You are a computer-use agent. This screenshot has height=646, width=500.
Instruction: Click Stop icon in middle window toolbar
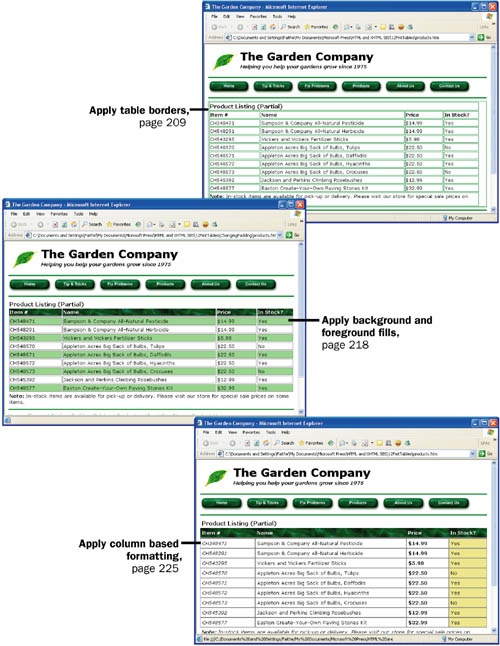point(55,225)
